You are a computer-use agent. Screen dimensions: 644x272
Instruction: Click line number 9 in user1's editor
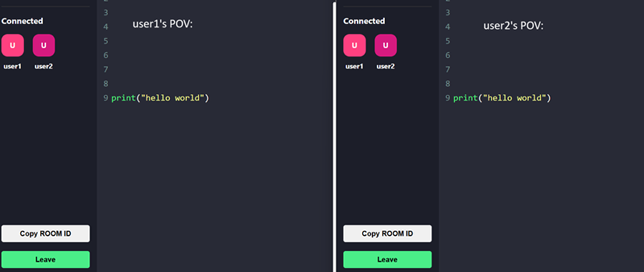(105, 98)
